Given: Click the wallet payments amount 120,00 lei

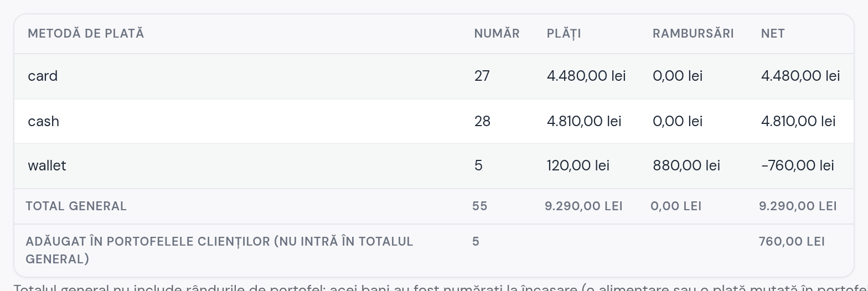Looking at the screenshot, I should click(578, 165).
